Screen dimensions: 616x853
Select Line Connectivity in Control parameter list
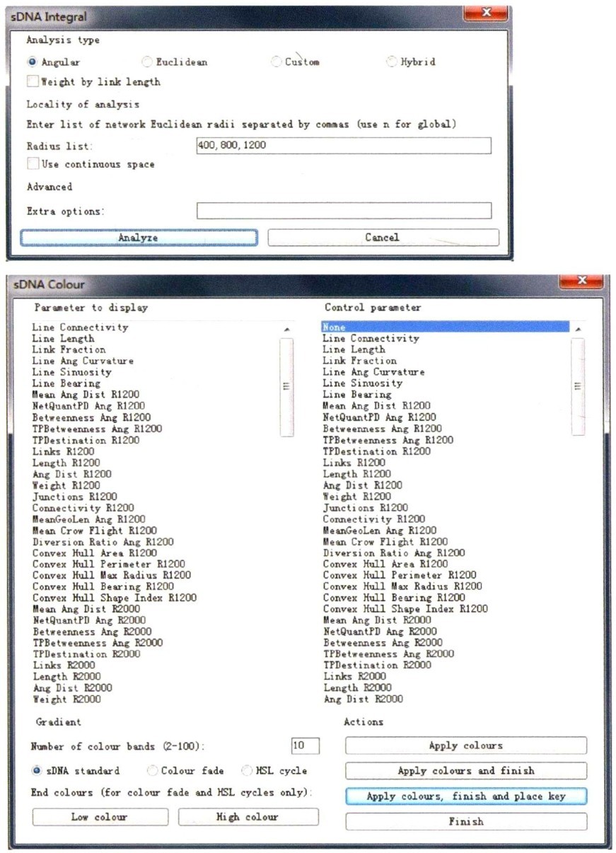pyautogui.click(x=371, y=338)
